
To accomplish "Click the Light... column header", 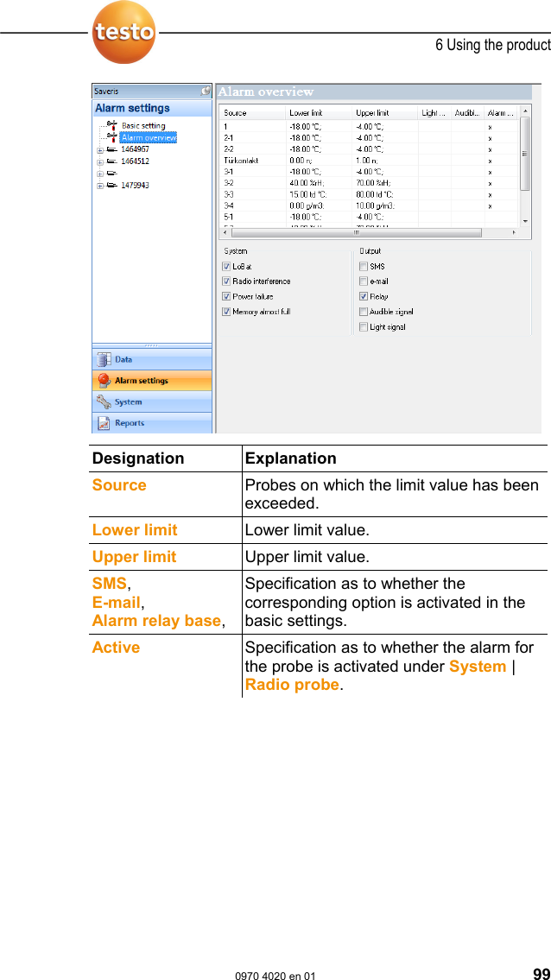I will (x=434, y=113).
